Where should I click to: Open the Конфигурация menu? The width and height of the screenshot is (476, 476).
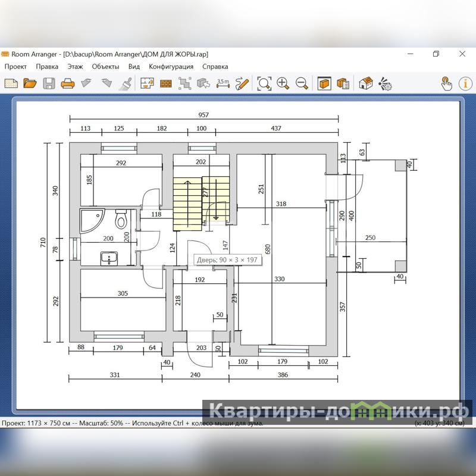tap(171, 67)
